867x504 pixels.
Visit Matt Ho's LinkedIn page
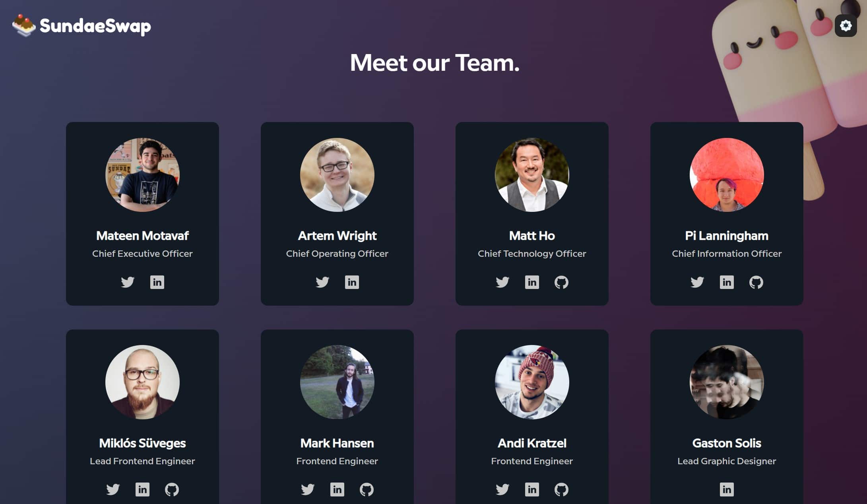click(532, 282)
